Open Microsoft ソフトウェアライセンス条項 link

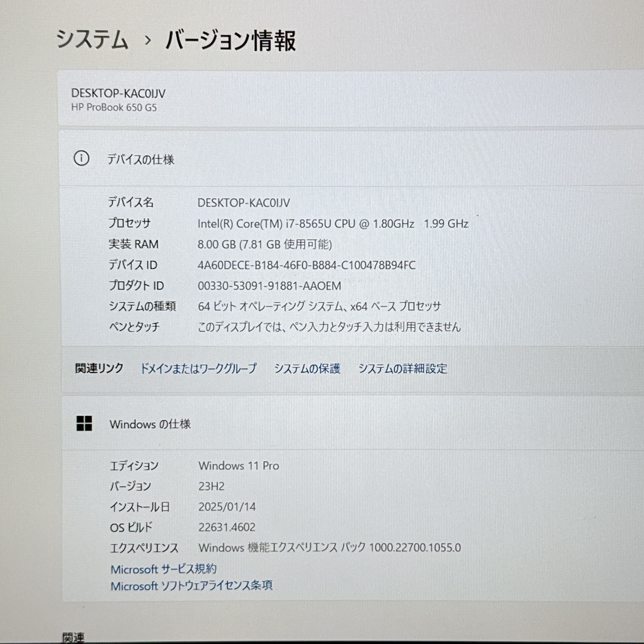[x=192, y=586]
